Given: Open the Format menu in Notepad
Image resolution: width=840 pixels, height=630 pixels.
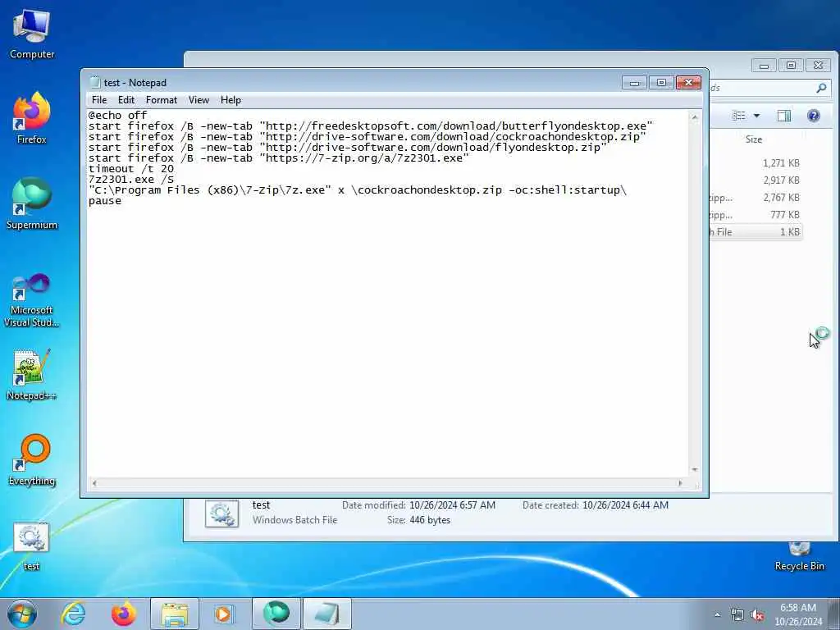Looking at the screenshot, I should point(162,100).
